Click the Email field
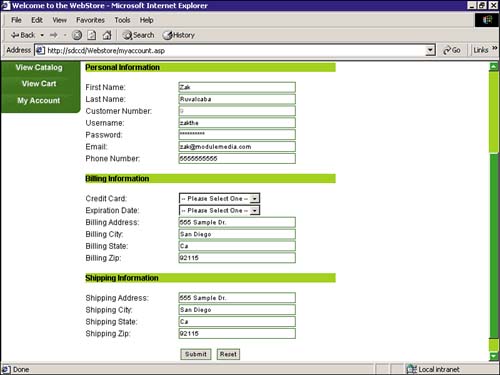 point(237,146)
